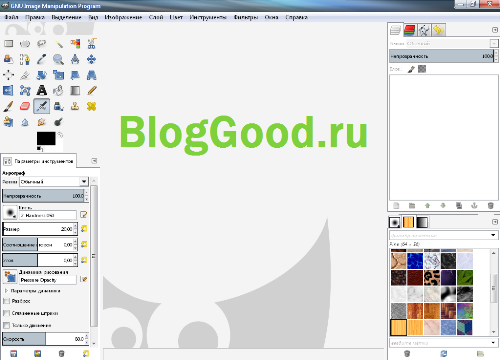Open the Изображение menu
This screenshot has height=360, width=500.
tap(123, 17)
